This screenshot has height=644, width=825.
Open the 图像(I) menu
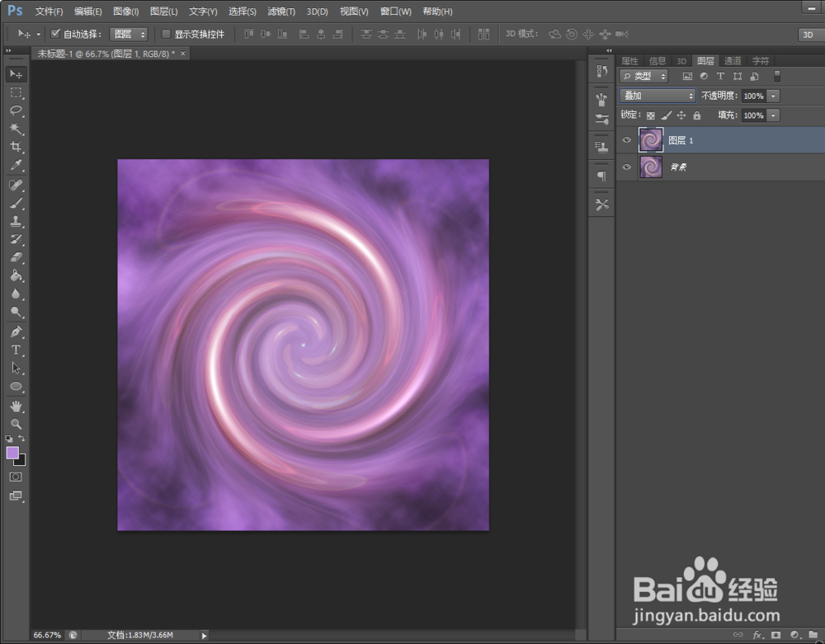pos(125,12)
